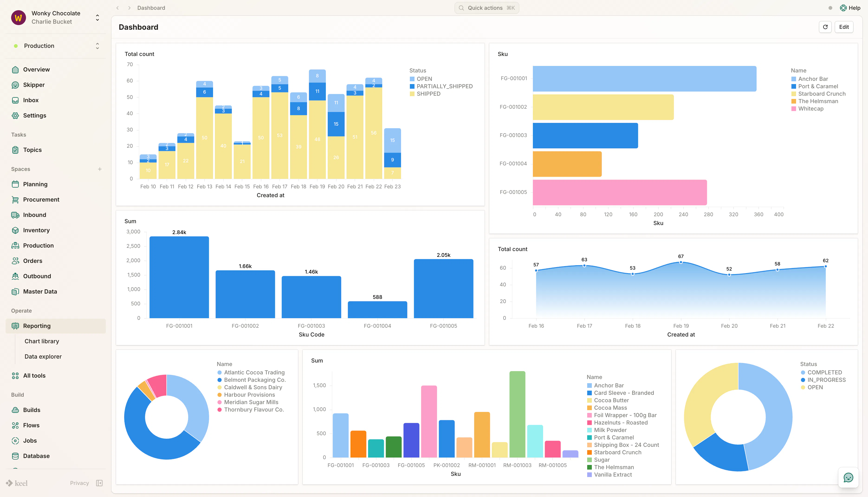The width and height of the screenshot is (868, 497).
Task: Click the Edit dashboard button
Action: [x=844, y=27]
